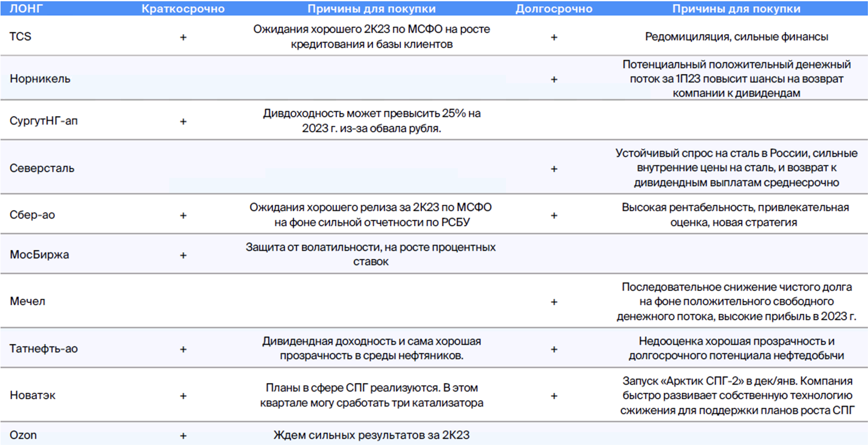Select the МосБиржа row name

pyautogui.click(x=39, y=255)
